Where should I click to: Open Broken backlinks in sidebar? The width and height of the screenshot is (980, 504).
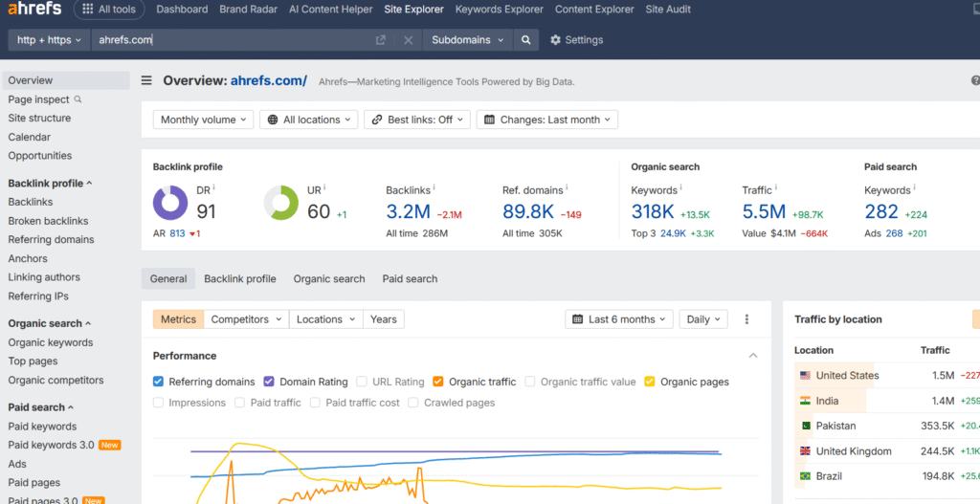(48, 221)
